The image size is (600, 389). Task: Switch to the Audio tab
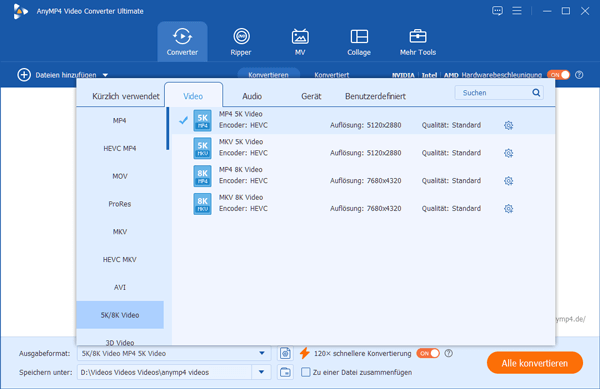(x=252, y=96)
